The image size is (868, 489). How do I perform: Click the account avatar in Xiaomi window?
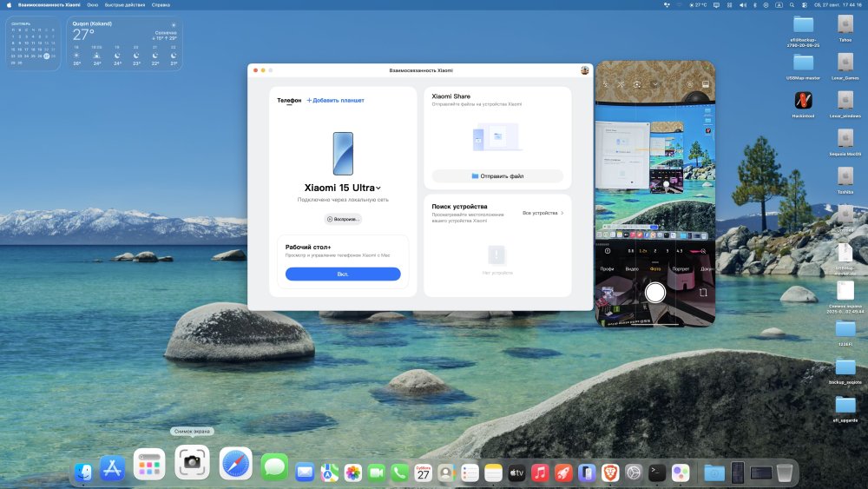584,70
